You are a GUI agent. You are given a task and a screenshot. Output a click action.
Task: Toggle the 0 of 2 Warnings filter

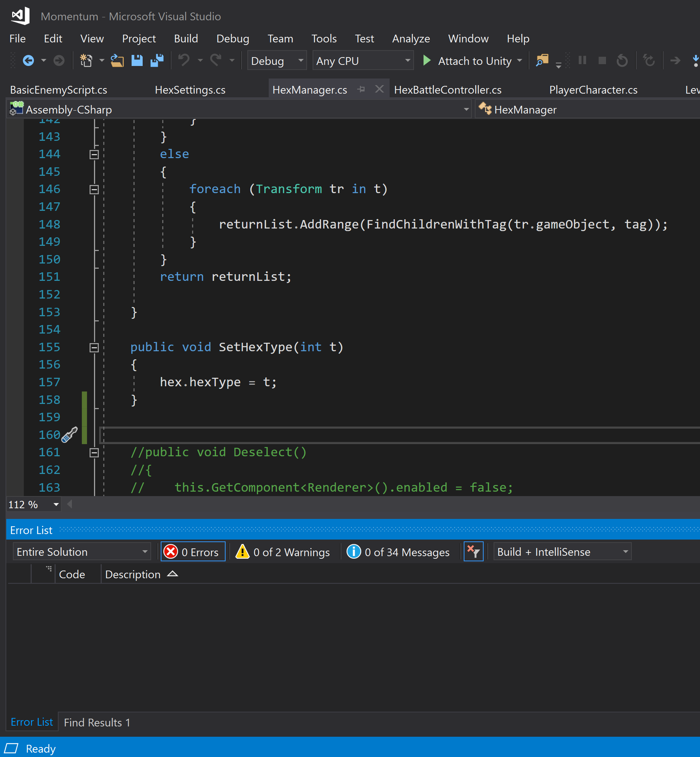point(283,552)
